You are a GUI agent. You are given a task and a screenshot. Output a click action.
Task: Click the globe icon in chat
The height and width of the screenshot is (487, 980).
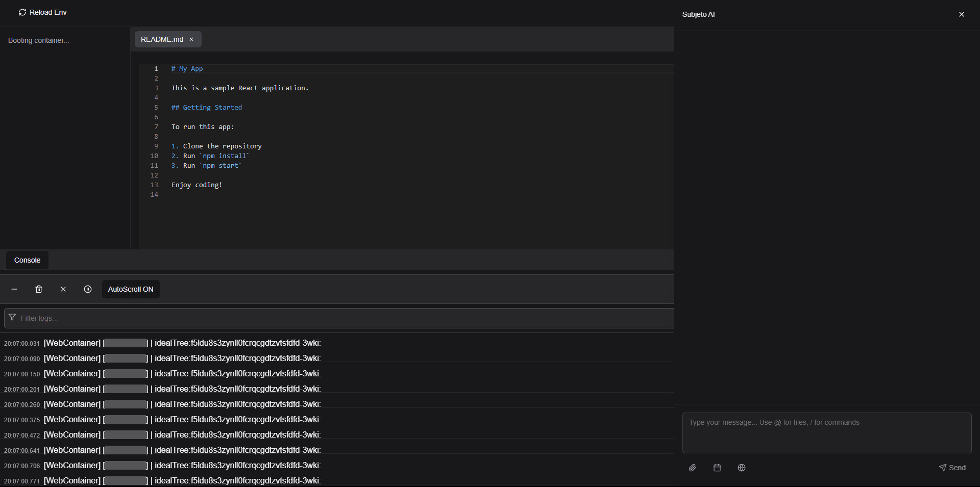click(742, 468)
